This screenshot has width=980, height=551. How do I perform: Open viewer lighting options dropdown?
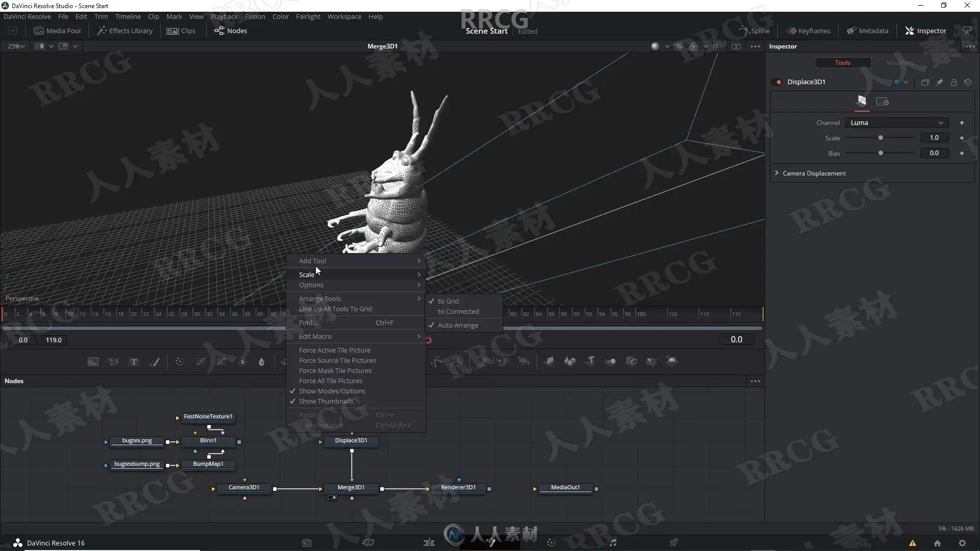point(667,46)
